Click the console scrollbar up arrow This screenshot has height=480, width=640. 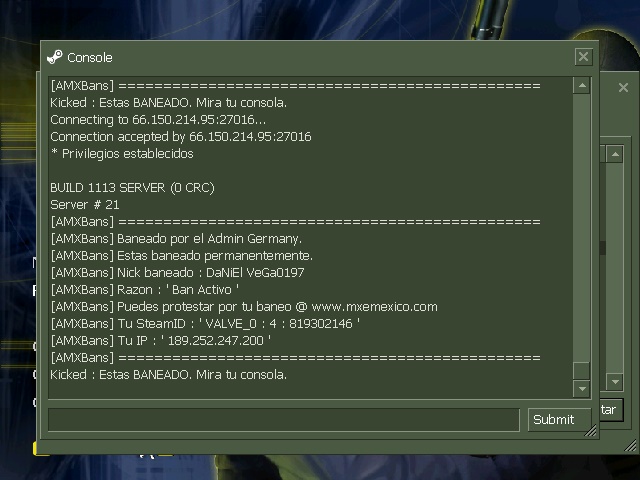click(x=582, y=86)
